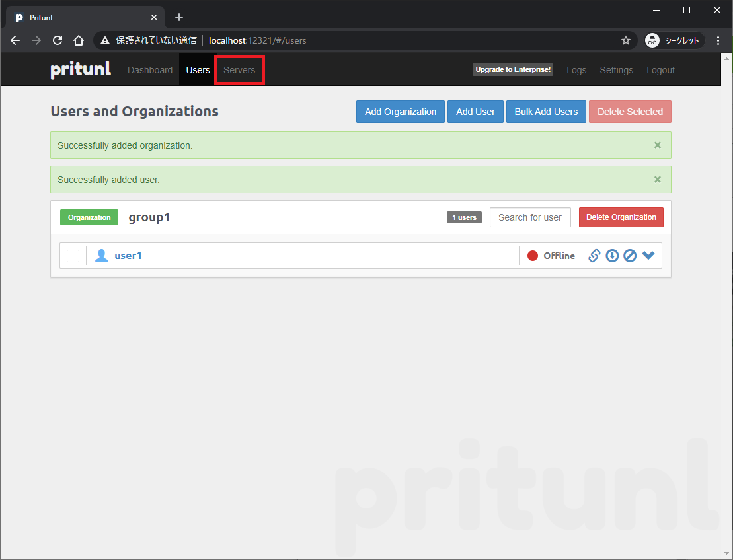Download user1 profile
Viewport: 733px width, 560px height.
click(x=612, y=256)
